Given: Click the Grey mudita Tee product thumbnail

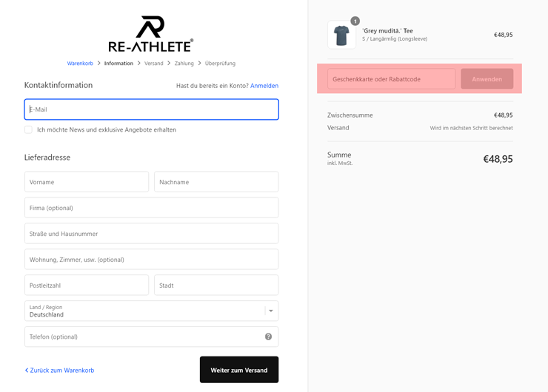Looking at the screenshot, I should pyautogui.click(x=342, y=35).
